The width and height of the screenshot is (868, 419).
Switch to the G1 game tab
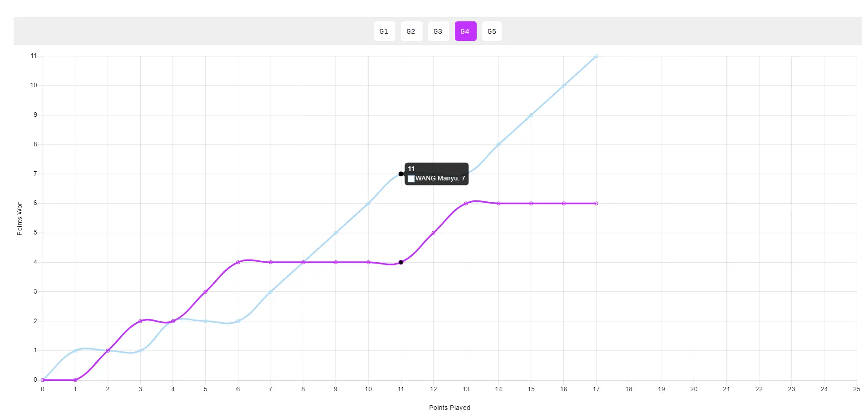pos(384,31)
